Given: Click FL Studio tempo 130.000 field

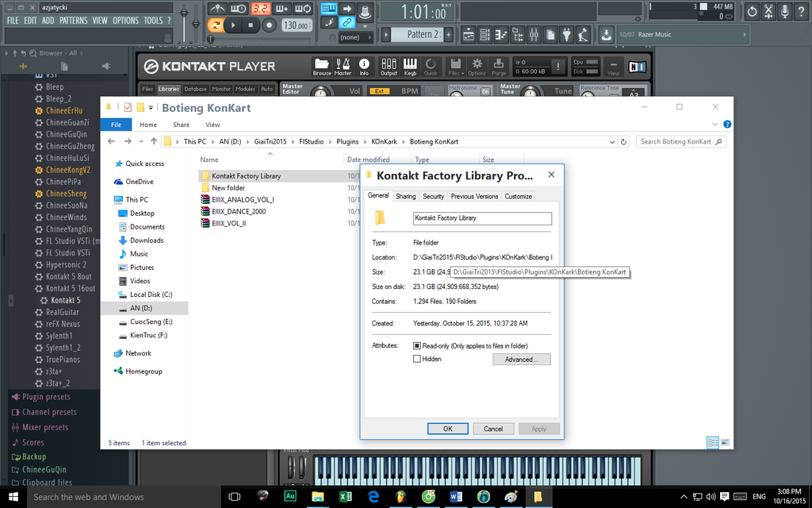Looking at the screenshot, I should click(297, 25).
